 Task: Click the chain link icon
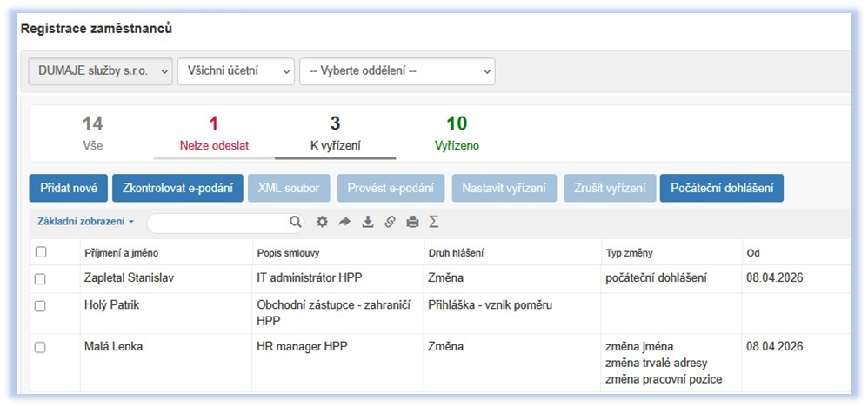pyautogui.click(x=390, y=222)
